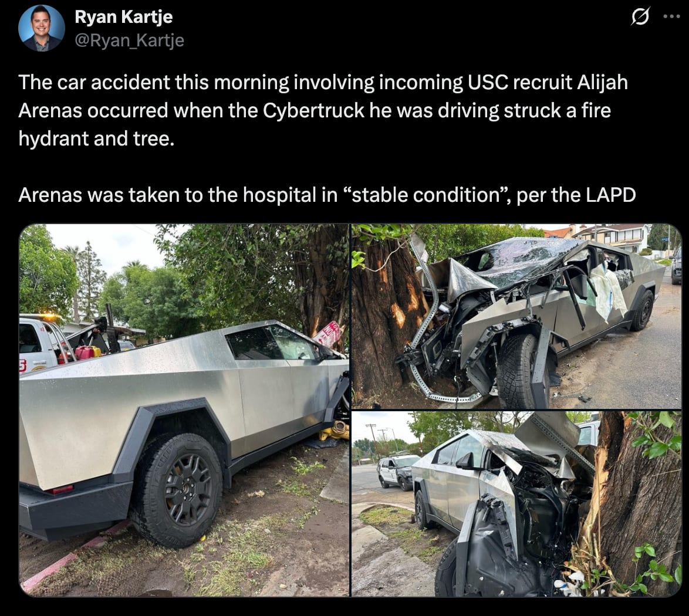This screenshot has height=616, width=689.
Task: Click the yellow fire hydrant under the Cybertruck
Action: (x=334, y=431)
